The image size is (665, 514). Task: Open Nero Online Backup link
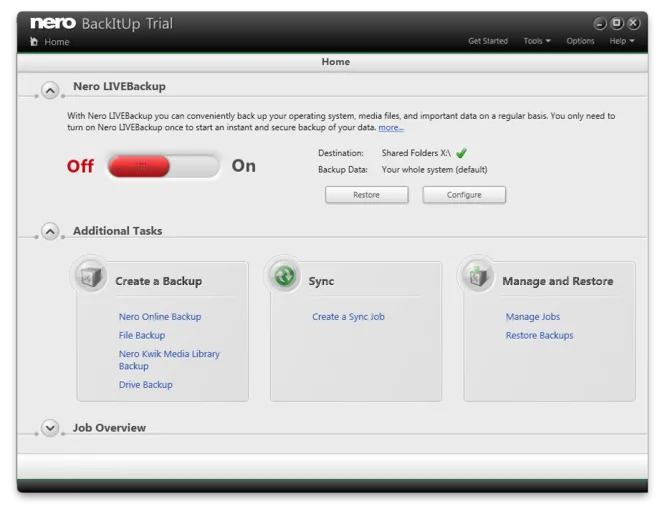tap(160, 317)
